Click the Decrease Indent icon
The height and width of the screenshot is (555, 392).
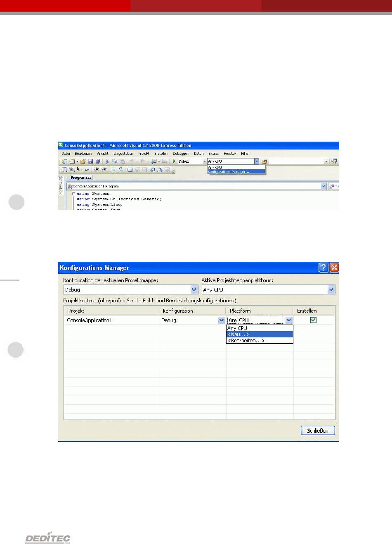point(97,170)
